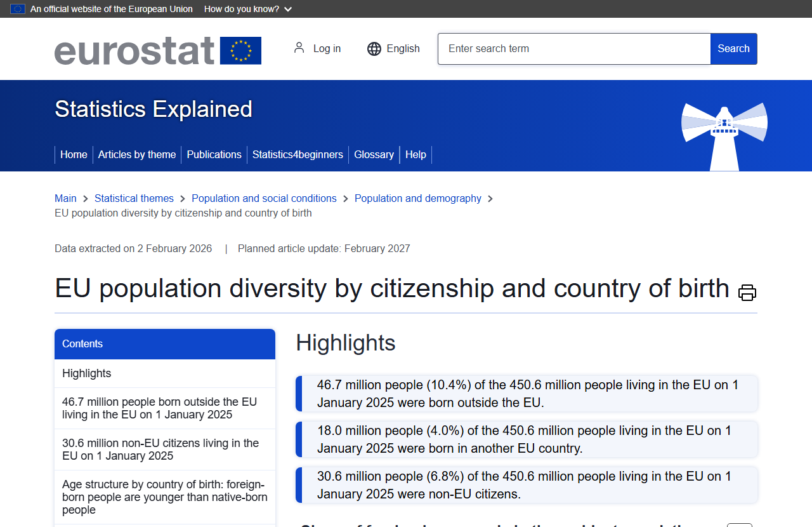This screenshot has height=527, width=812.
Task: Click the globe language icon
Action: pos(374,49)
